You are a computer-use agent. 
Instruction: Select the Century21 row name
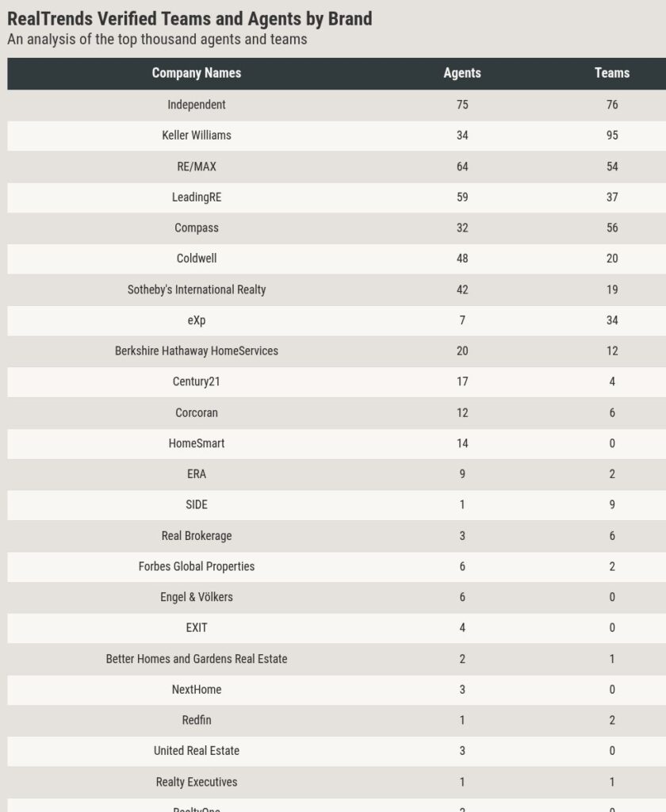(197, 381)
